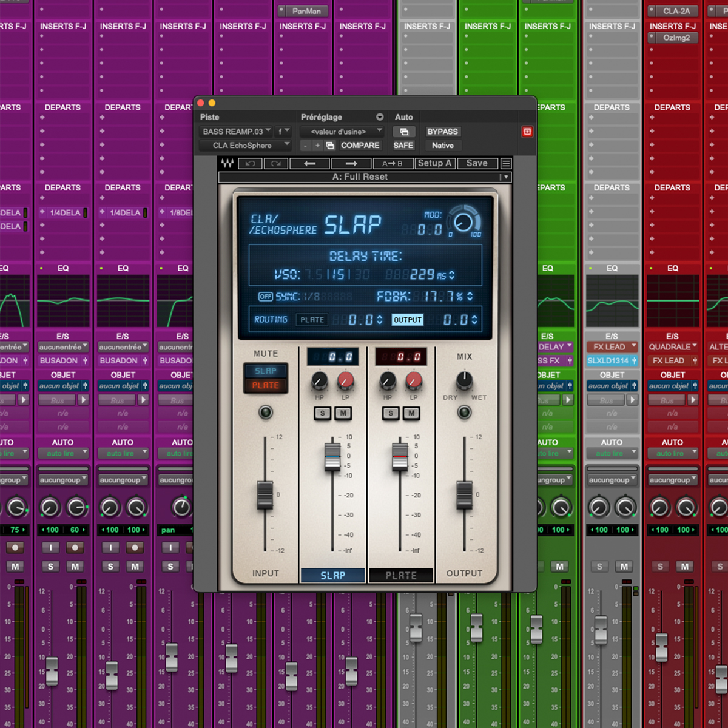The height and width of the screenshot is (728, 728).
Task: Open the CLA EchoSphere plugin selector
Action: pos(246,146)
